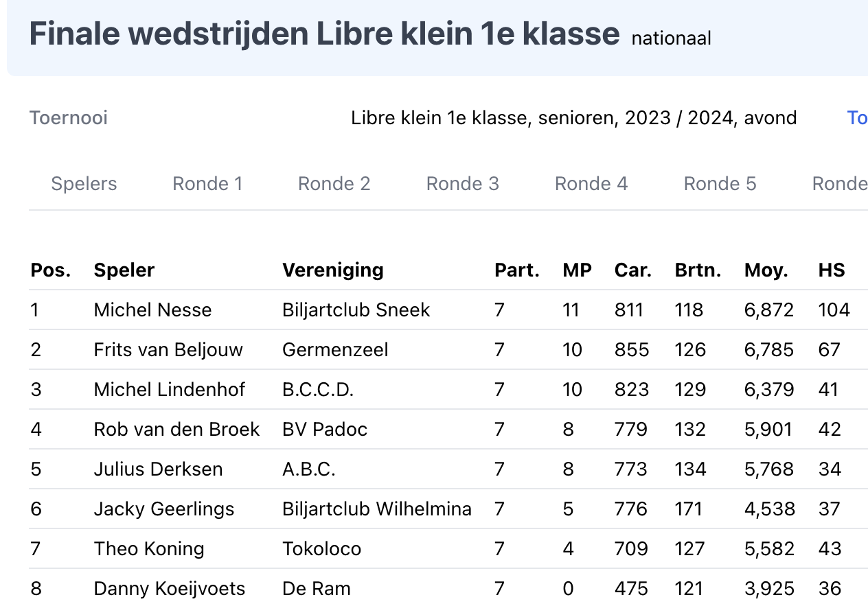Image resolution: width=868 pixels, height=606 pixels.
Task: Go to the Ronde 5 tab
Action: point(720,184)
